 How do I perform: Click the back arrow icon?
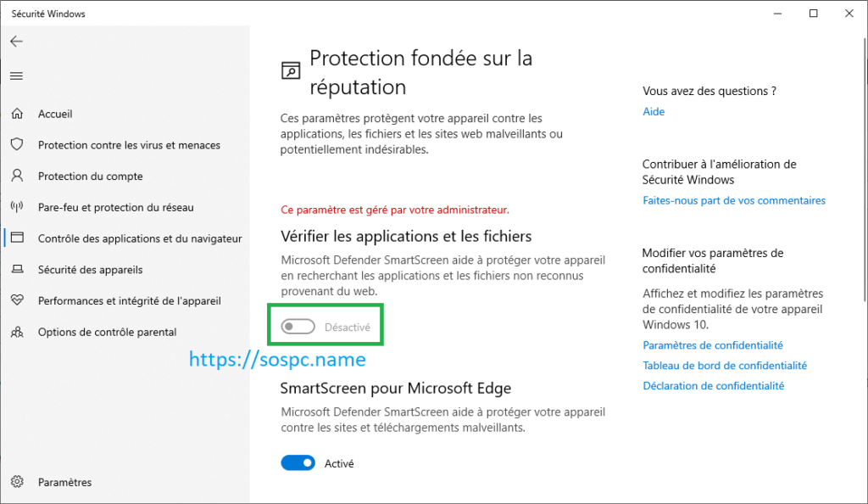(x=16, y=41)
